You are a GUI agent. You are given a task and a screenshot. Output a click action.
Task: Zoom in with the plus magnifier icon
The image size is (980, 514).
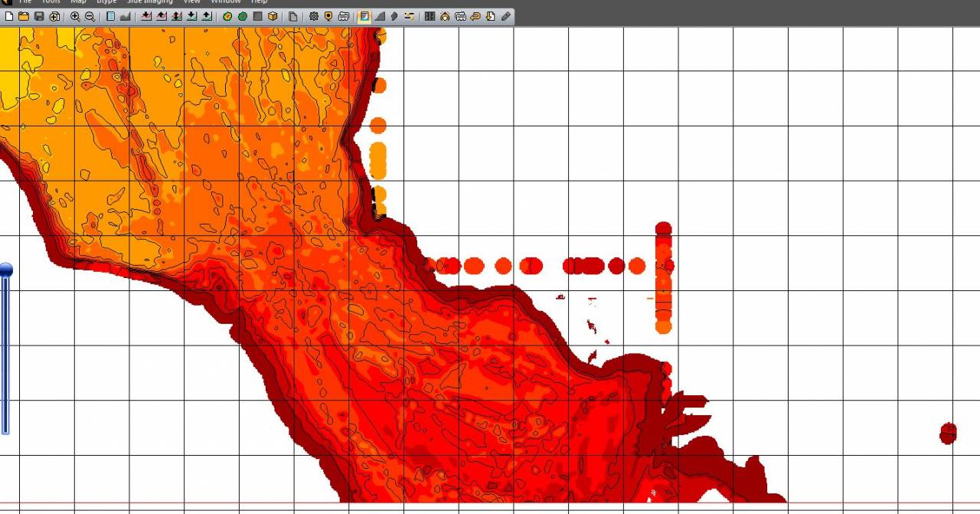click(x=75, y=16)
